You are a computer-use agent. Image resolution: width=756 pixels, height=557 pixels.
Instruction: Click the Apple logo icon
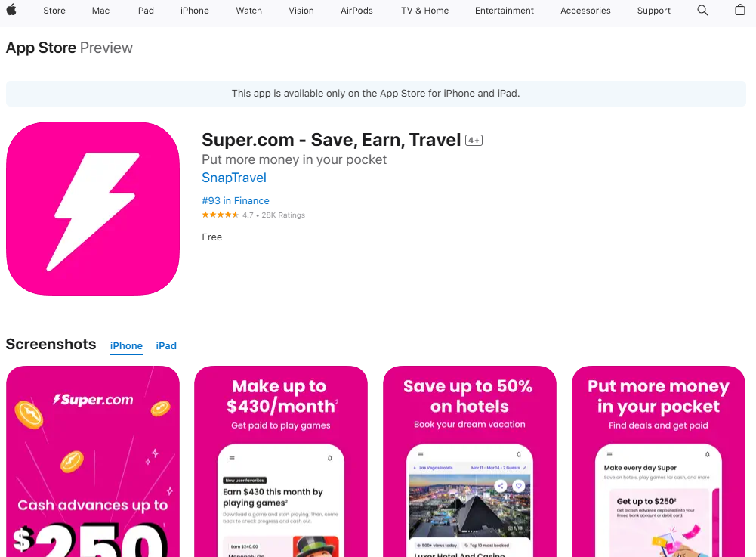(11, 10)
